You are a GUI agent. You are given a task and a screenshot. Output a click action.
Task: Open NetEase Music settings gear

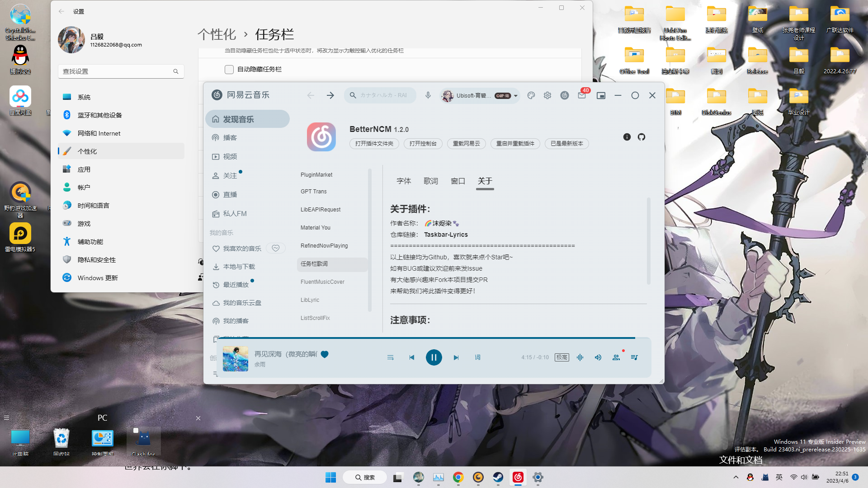tap(547, 95)
